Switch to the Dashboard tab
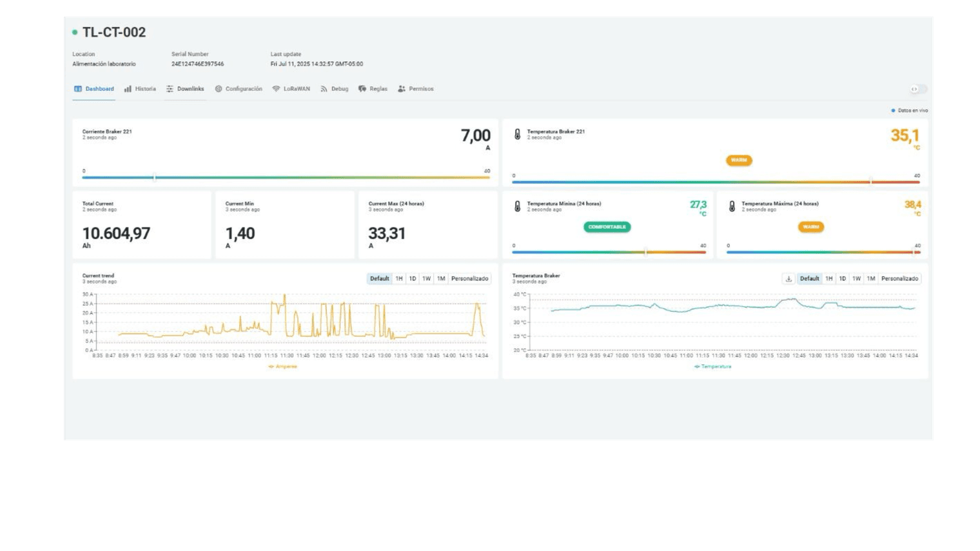The height and width of the screenshot is (551, 980). point(94,89)
